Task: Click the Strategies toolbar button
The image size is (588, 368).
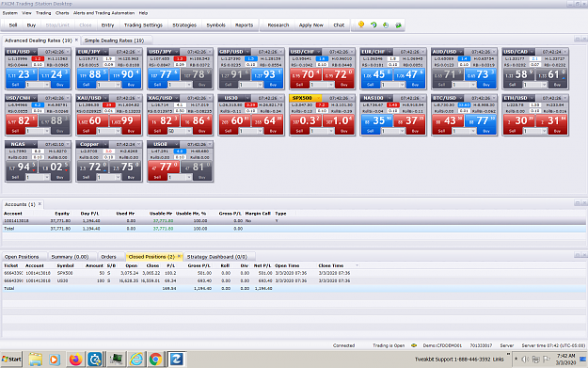Action: (x=184, y=25)
